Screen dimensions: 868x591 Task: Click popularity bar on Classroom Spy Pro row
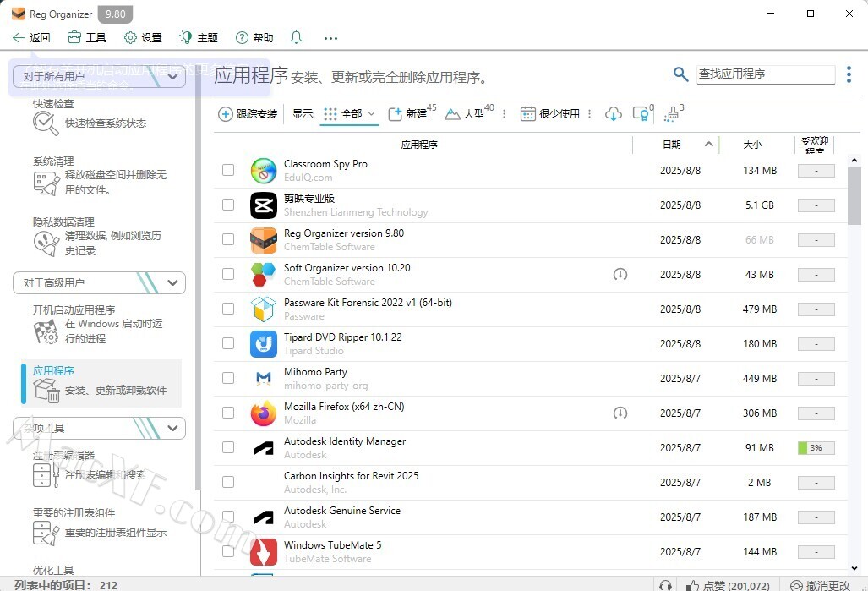pyautogui.click(x=816, y=171)
